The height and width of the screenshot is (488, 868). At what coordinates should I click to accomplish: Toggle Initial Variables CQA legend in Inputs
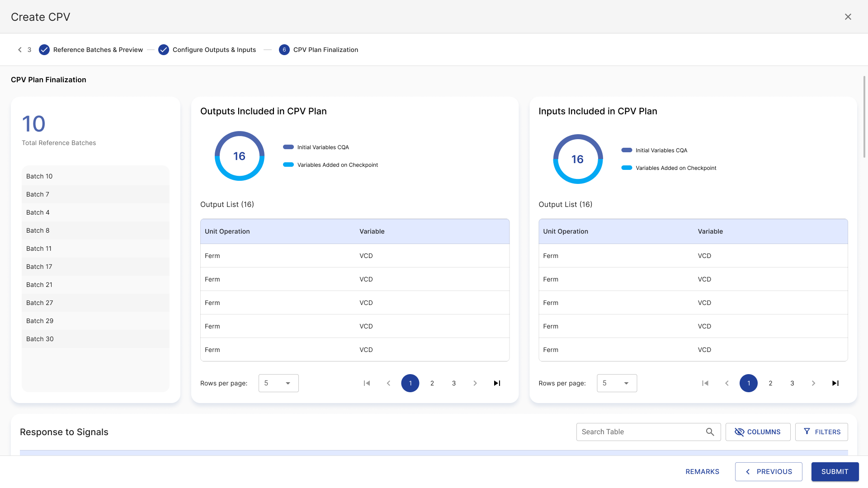654,150
